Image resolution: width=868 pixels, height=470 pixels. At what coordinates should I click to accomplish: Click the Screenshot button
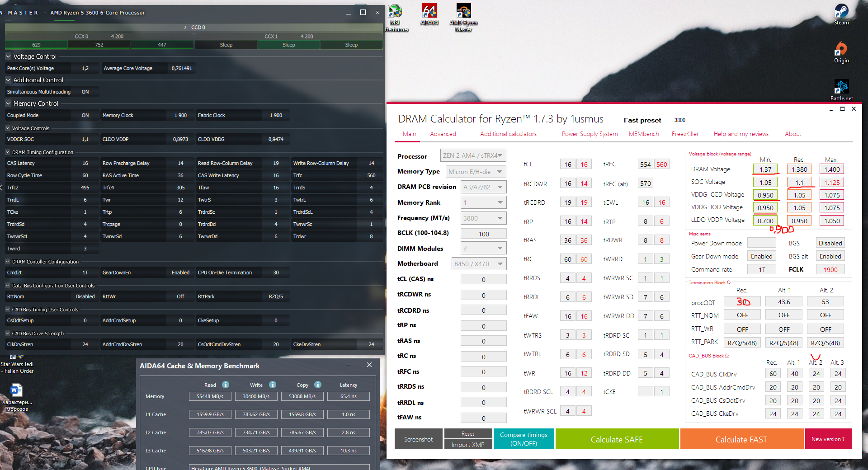point(419,439)
